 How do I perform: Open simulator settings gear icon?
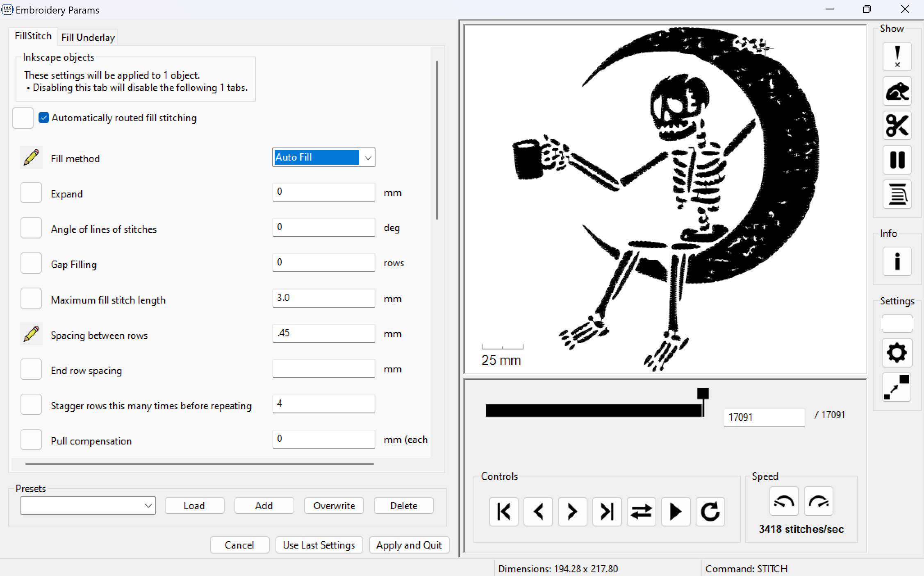click(897, 353)
